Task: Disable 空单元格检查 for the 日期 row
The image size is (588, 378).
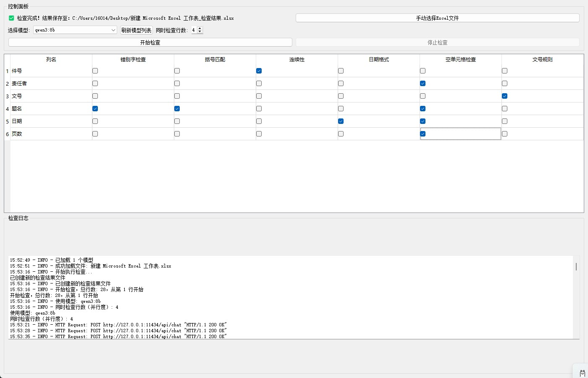Action: pyautogui.click(x=423, y=121)
